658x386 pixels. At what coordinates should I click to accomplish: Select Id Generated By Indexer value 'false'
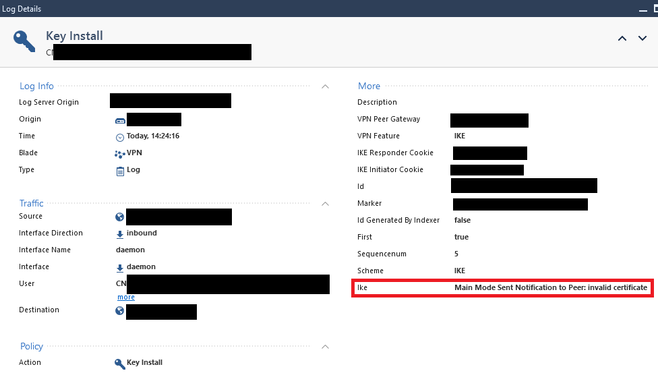tap(462, 220)
